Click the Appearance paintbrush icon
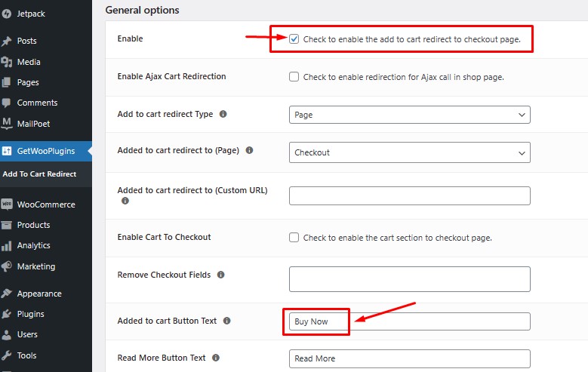588x372 pixels. [7, 294]
